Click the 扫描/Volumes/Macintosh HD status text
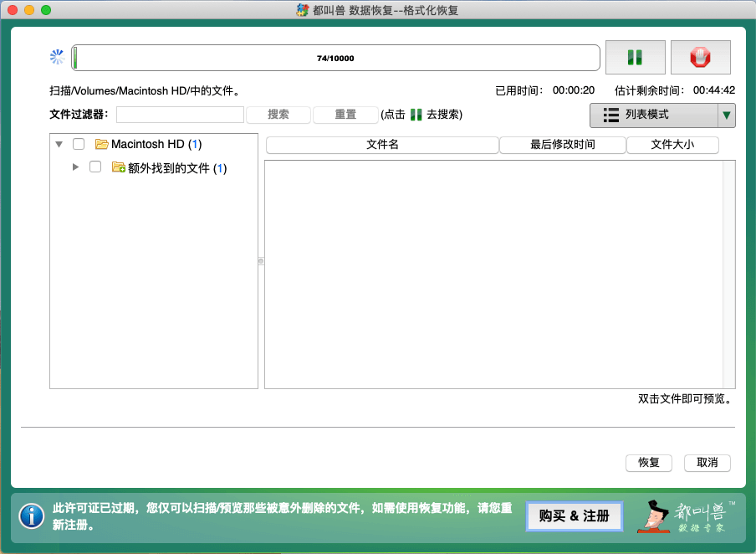The image size is (756, 554). [146, 90]
